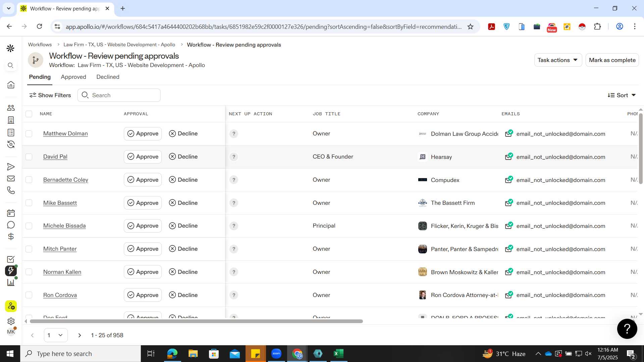Go to Workflows breadcrumb
644x362 pixels.
coord(40,45)
